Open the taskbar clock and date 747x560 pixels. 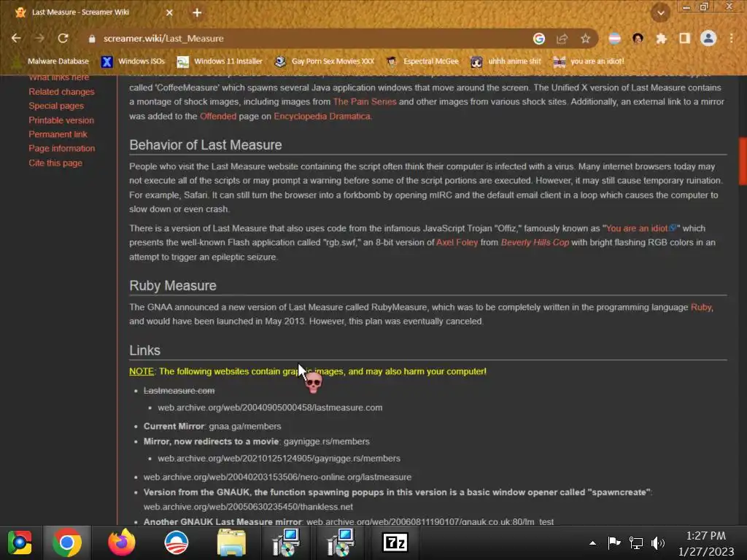(706, 543)
